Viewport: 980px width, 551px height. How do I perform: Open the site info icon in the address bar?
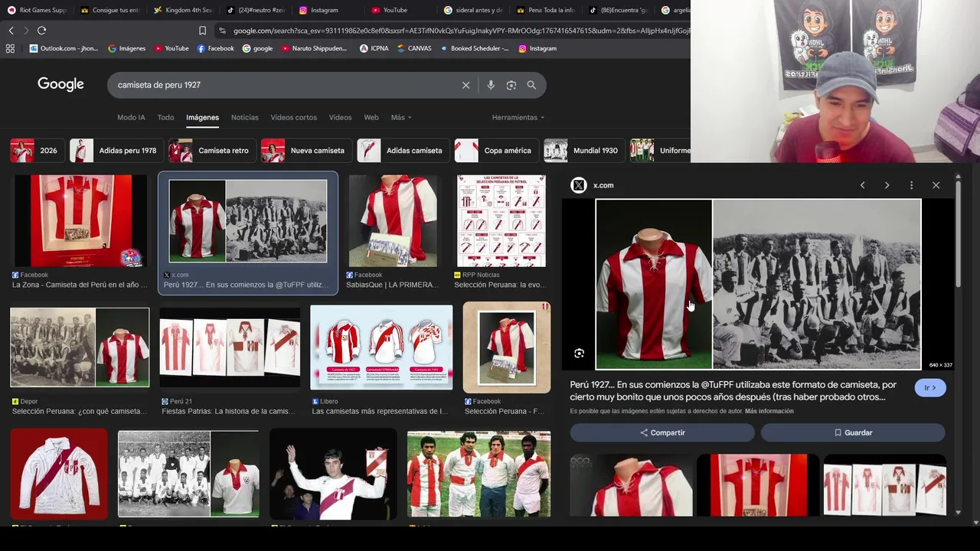[222, 31]
